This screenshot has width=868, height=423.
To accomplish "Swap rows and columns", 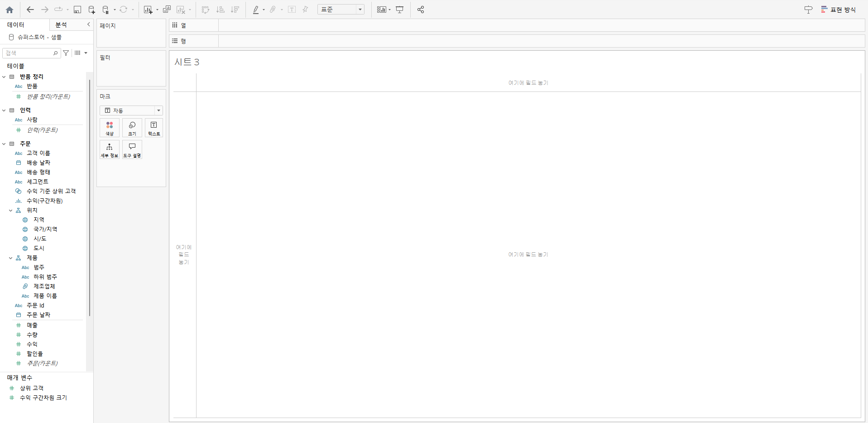I will pyautogui.click(x=206, y=10).
